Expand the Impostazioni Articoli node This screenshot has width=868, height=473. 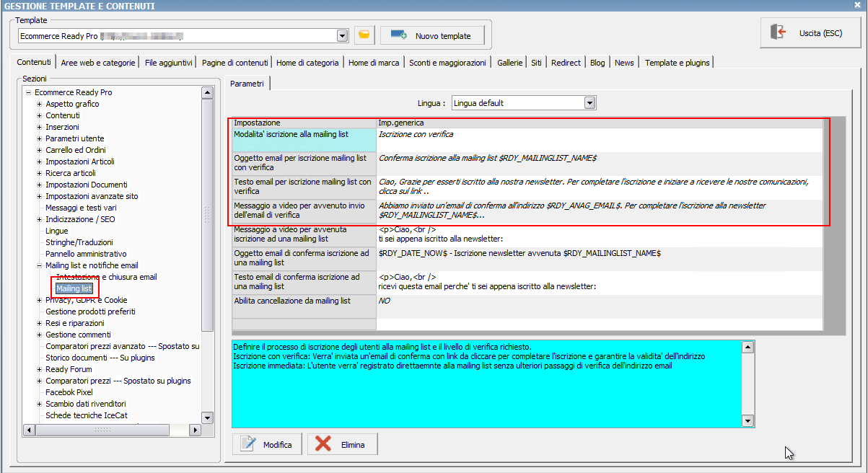coord(40,162)
